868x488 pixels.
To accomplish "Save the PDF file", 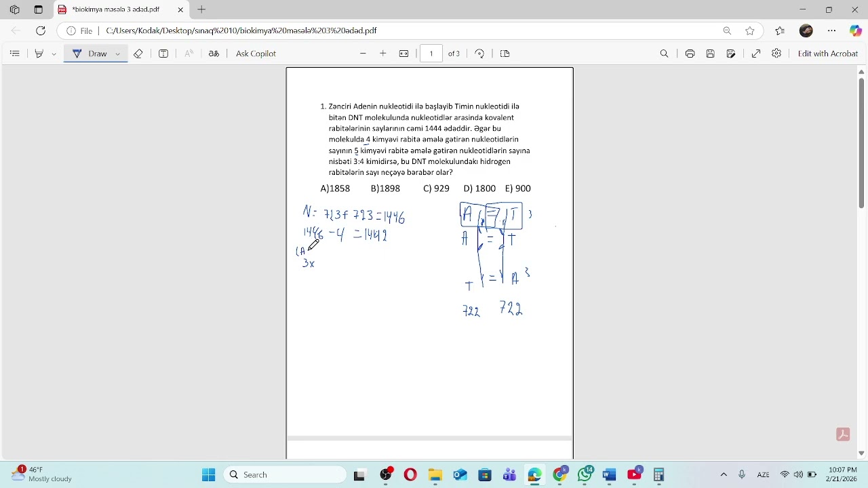I will click(x=711, y=54).
